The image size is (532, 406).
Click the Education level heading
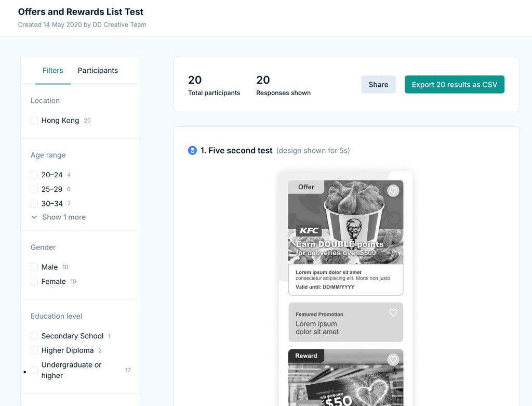(56, 316)
